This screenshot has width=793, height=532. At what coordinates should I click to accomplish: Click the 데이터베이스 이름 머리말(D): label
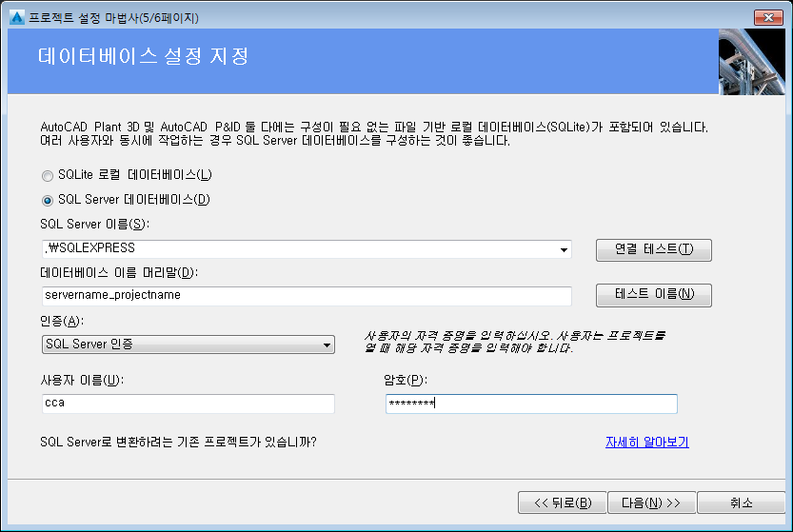tap(119, 272)
